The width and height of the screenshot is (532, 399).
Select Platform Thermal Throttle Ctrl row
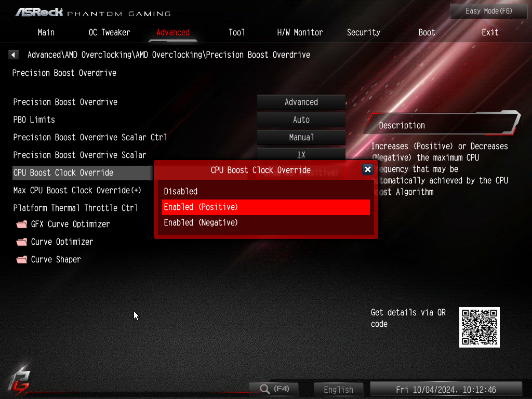76,208
